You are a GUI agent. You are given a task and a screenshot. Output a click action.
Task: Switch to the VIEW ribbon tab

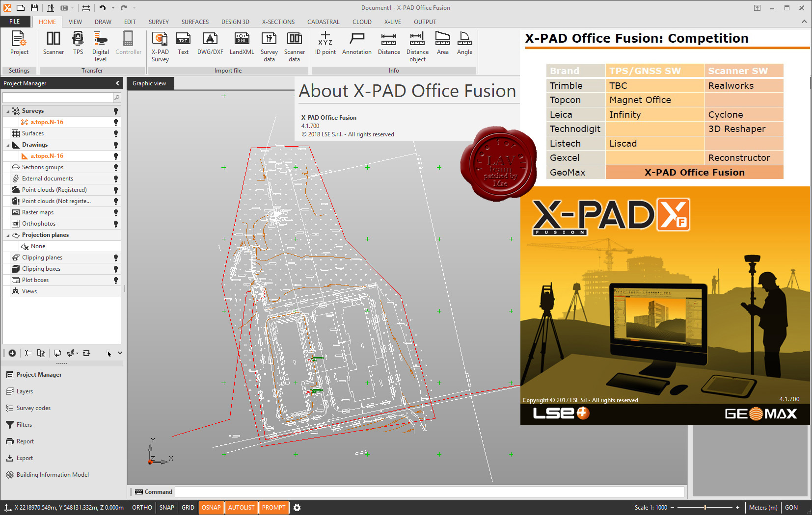[x=75, y=22]
